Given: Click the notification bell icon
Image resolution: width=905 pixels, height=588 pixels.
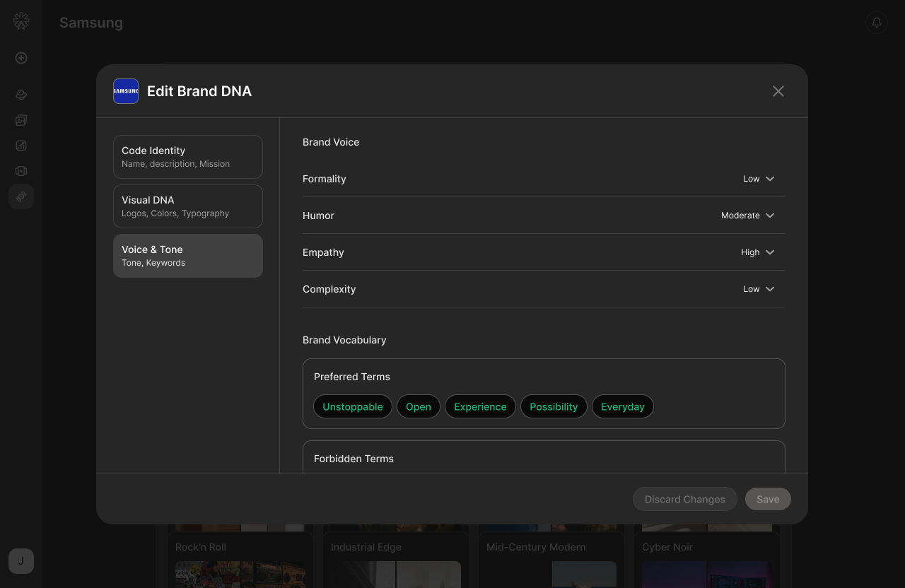Looking at the screenshot, I should point(877,23).
